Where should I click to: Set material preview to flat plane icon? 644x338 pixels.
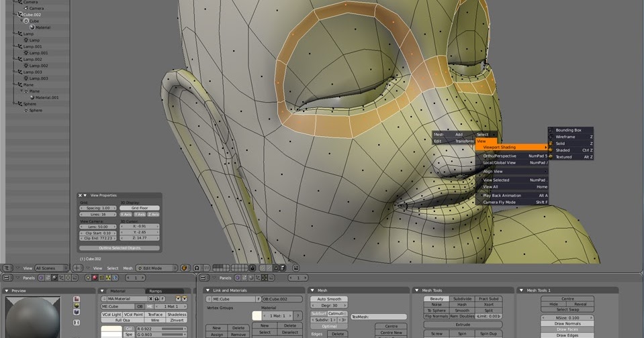click(77, 299)
